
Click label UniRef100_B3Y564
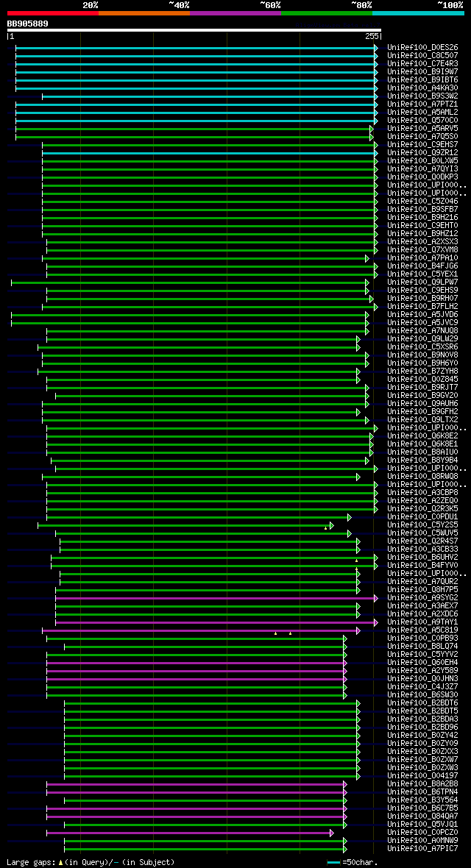[x=422, y=800]
